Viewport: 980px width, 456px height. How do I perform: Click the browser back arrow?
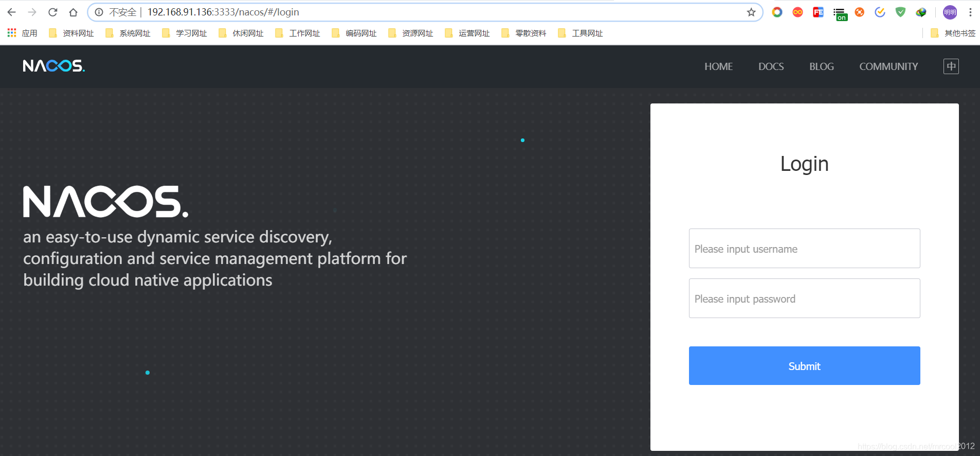pos(11,12)
